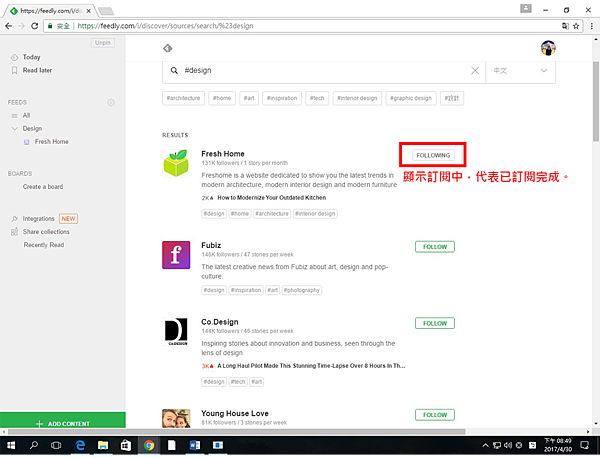Follow Young House Love feed
600x458 pixels.
[x=435, y=415]
